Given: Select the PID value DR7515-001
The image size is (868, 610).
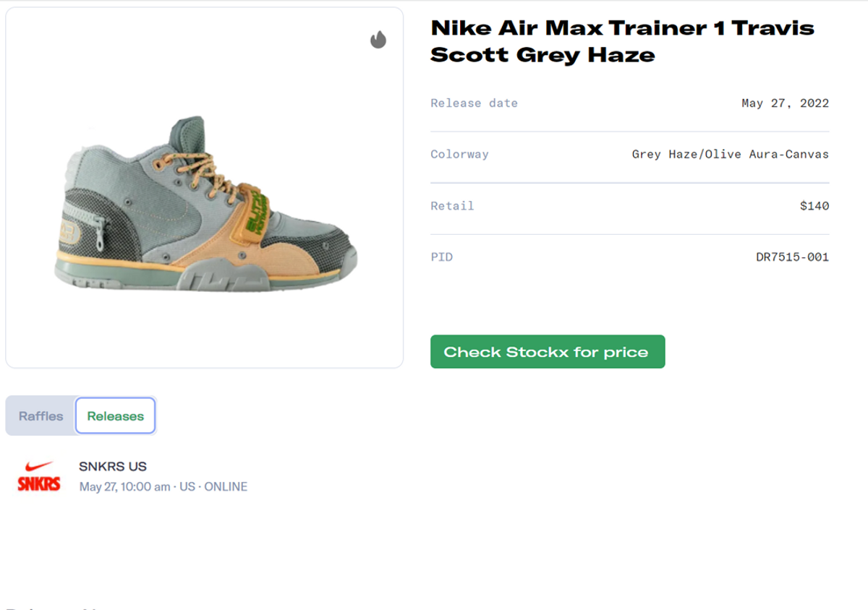Looking at the screenshot, I should [792, 257].
